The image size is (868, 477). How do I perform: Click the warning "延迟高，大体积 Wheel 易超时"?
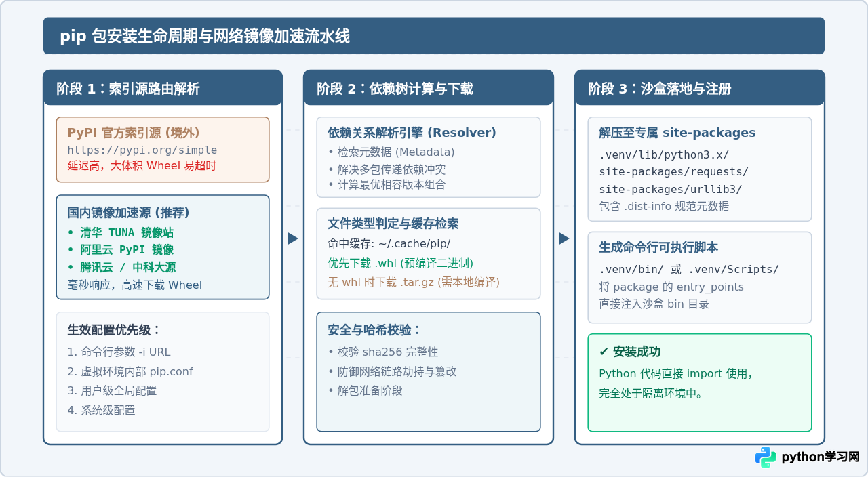pyautogui.click(x=142, y=165)
